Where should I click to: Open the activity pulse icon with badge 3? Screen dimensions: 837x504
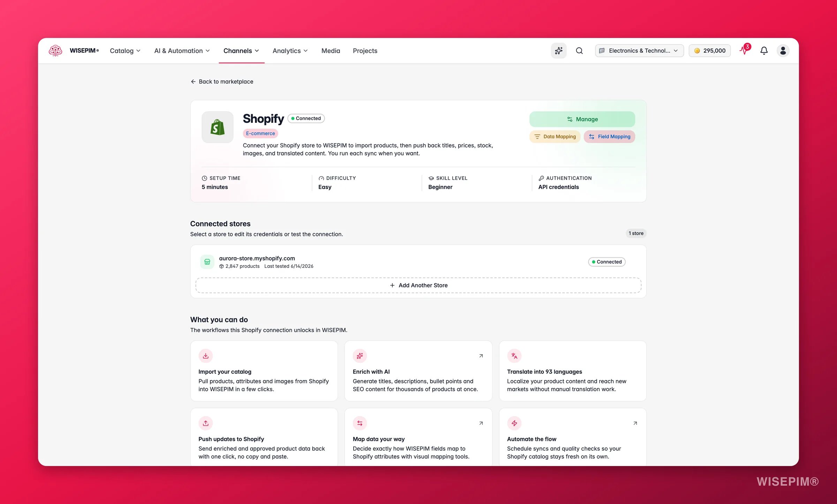[x=744, y=50]
